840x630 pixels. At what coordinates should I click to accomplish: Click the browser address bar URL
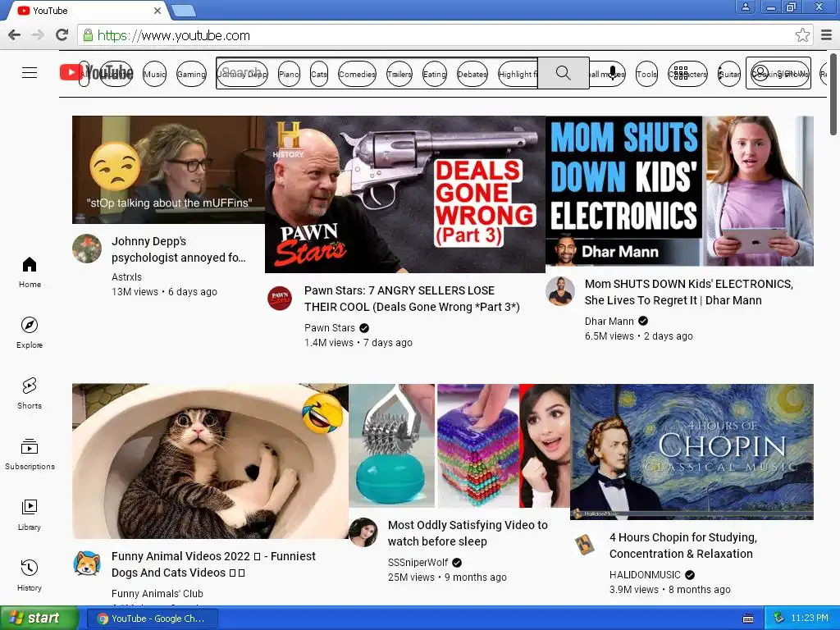click(x=174, y=36)
